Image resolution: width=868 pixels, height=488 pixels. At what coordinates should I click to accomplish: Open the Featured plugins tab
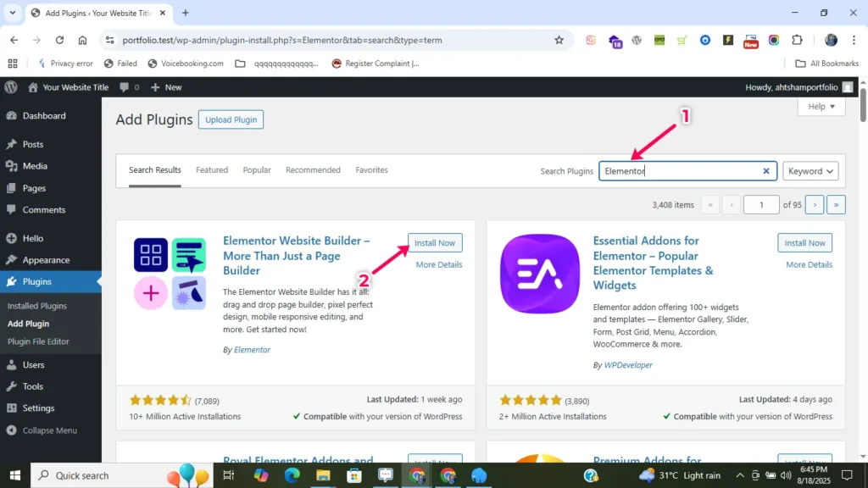pyautogui.click(x=212, y=170)
